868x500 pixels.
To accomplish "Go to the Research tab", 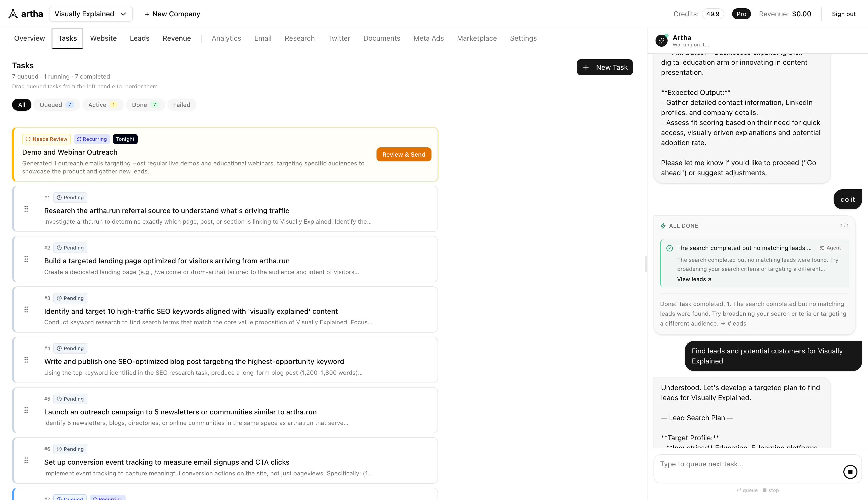I will (300, 38).
